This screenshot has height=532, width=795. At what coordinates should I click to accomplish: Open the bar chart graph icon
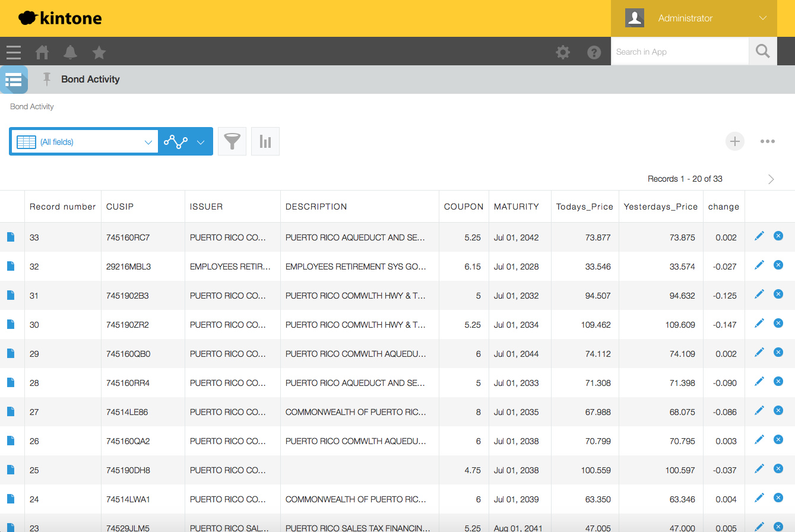tap(265, 141)
